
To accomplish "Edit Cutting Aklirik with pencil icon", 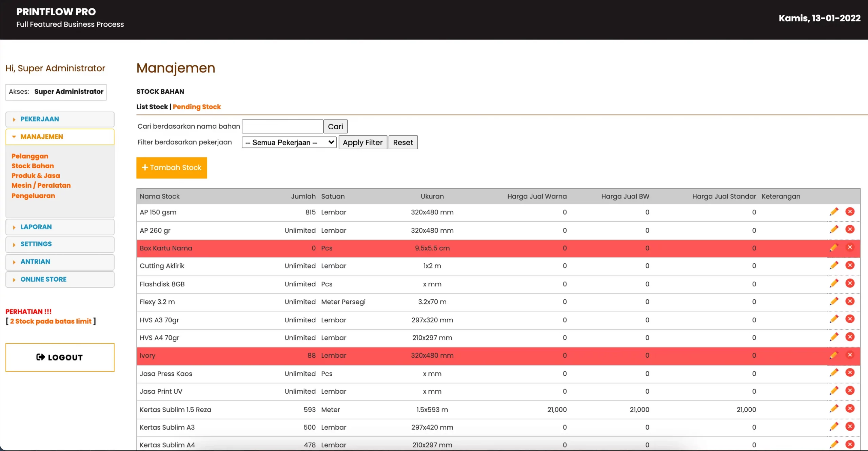I will click(x=834, y=265).
